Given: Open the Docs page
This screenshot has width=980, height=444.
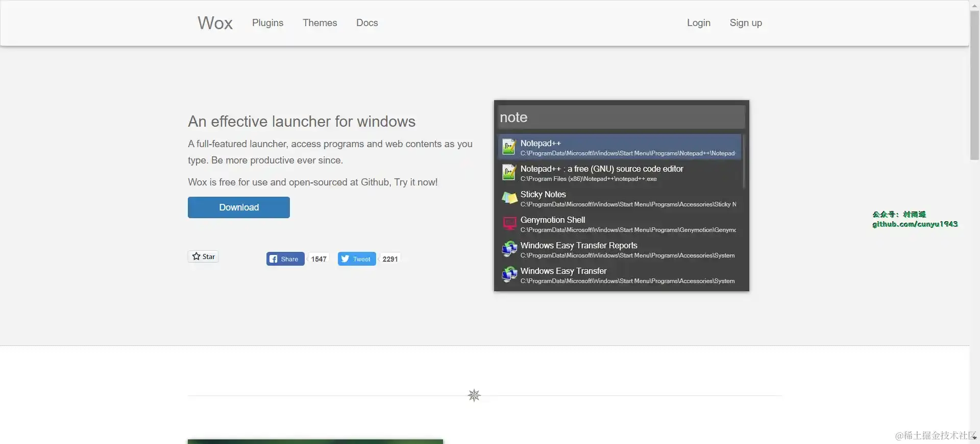Looking at the screenshot, I should pyautogui.click(x=367, y=23).
